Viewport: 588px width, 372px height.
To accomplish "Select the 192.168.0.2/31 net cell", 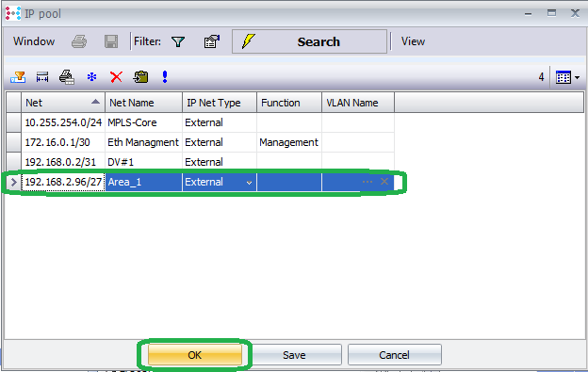I will pos(63,162).
